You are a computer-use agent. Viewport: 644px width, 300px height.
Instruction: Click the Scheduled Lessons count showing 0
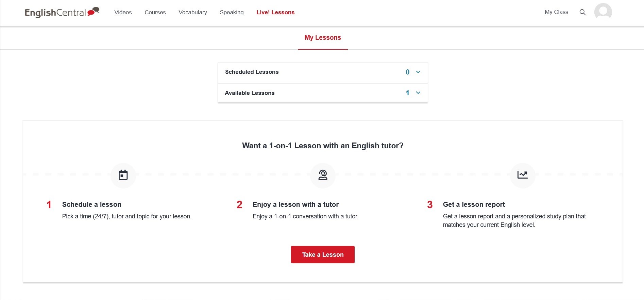coord(407,72)
